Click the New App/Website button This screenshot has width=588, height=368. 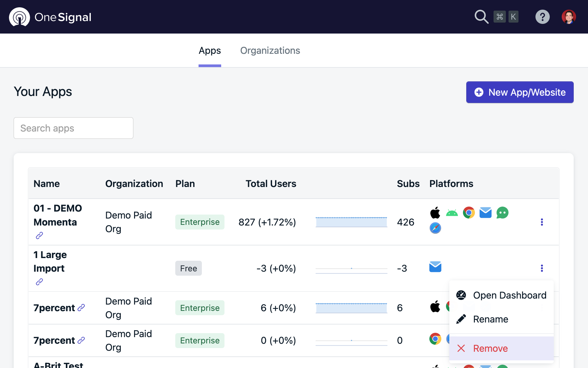tap(520, 92)
